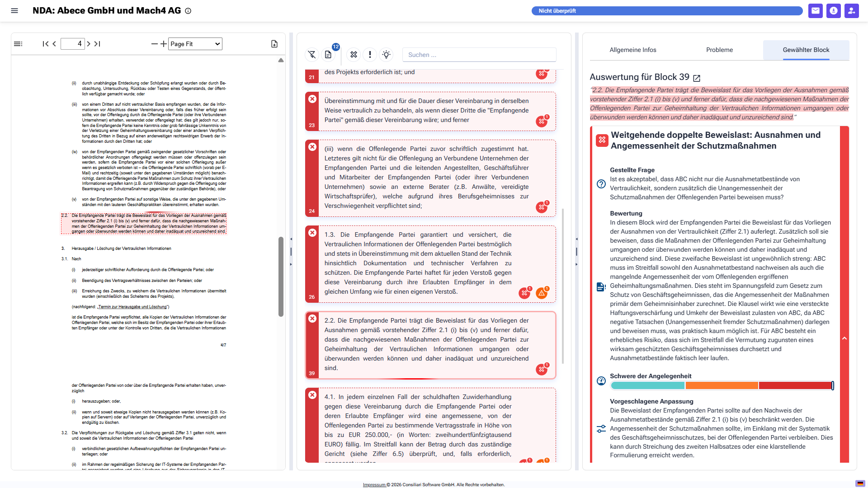Screen dimensions: 868x488
Task: Toggle document blocks filter with badge 12
Action: [328, 55]
